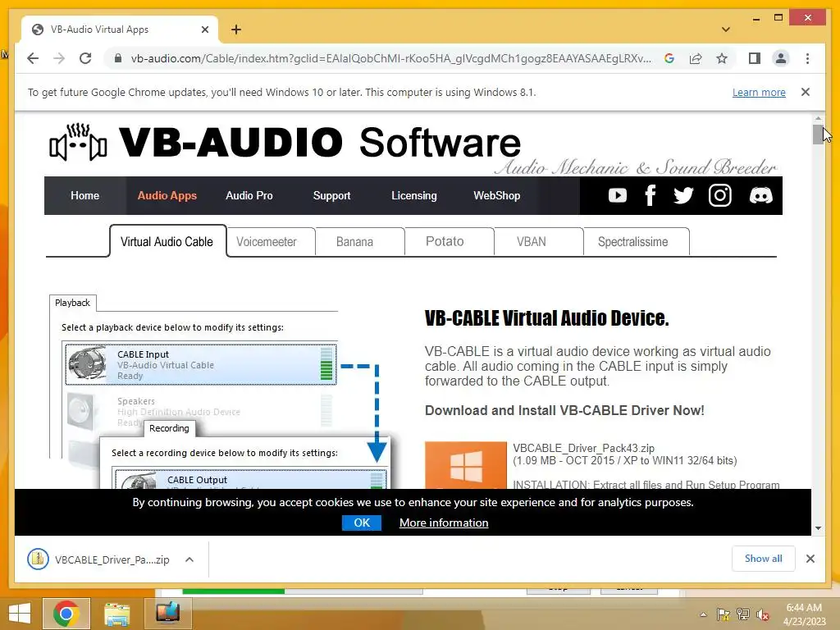Screen dimensions: 840x630
Task: Click the scrollbar down arrow
Action: (818, 528)
